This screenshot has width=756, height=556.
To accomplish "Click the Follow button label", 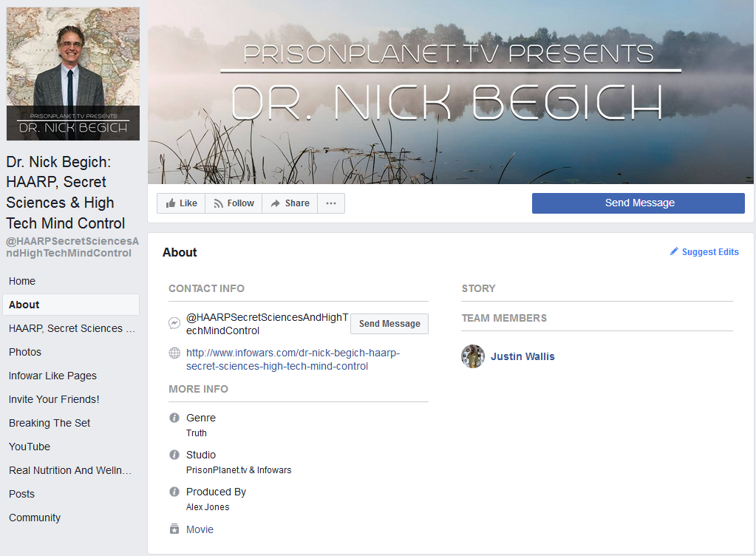I will click(241, 203).
